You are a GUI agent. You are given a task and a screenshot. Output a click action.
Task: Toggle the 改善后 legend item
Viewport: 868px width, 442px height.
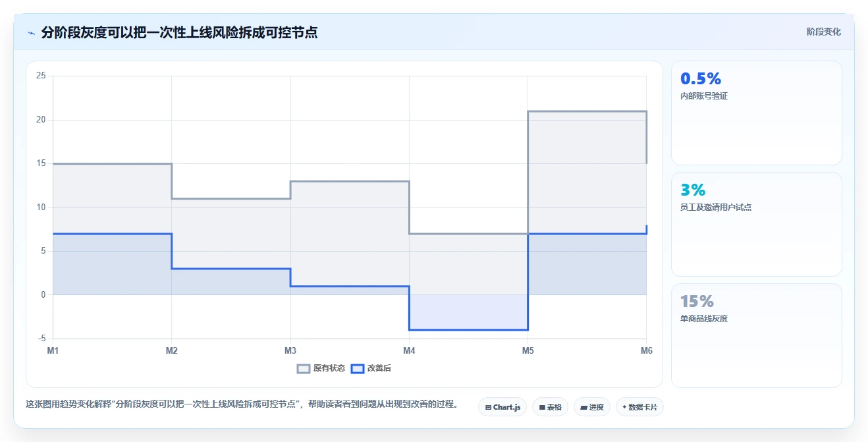(x=371, y=368)
